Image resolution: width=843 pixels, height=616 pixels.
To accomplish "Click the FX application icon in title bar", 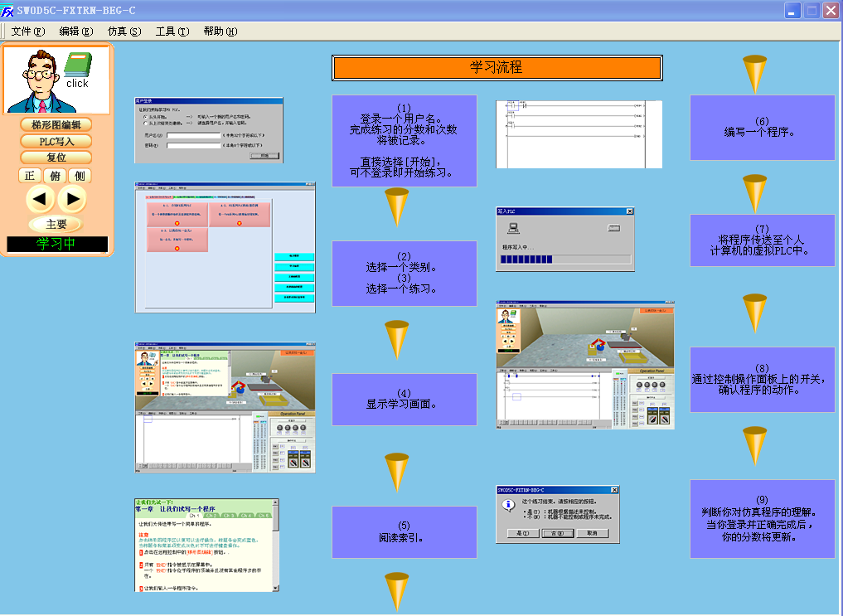I will (x=7, y=10).
